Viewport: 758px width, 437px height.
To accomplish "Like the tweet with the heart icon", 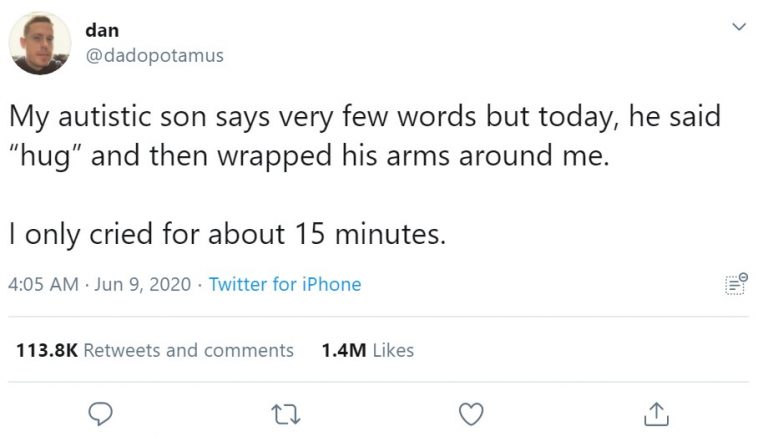I will click(x=471, y=411).
